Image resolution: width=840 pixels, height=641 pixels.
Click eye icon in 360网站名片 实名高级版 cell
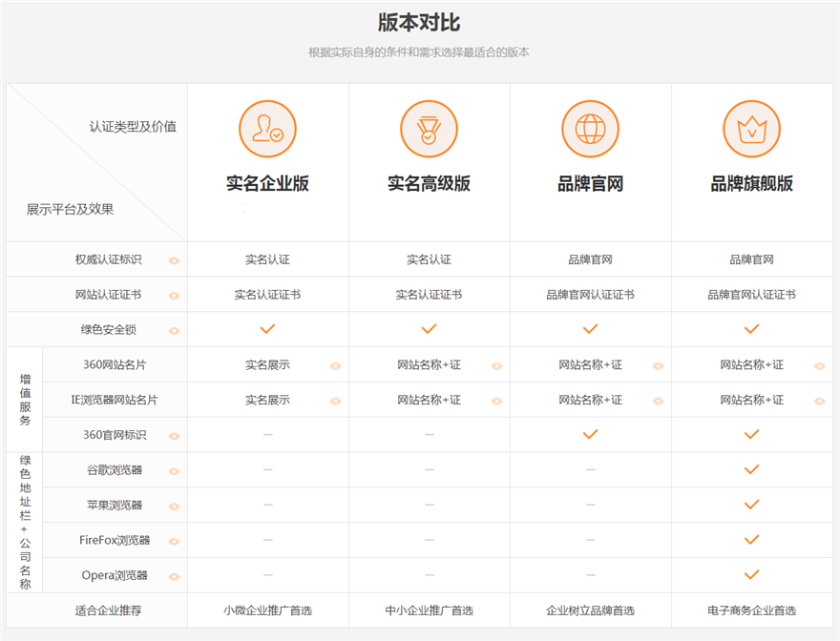click(x=497, y=366)
